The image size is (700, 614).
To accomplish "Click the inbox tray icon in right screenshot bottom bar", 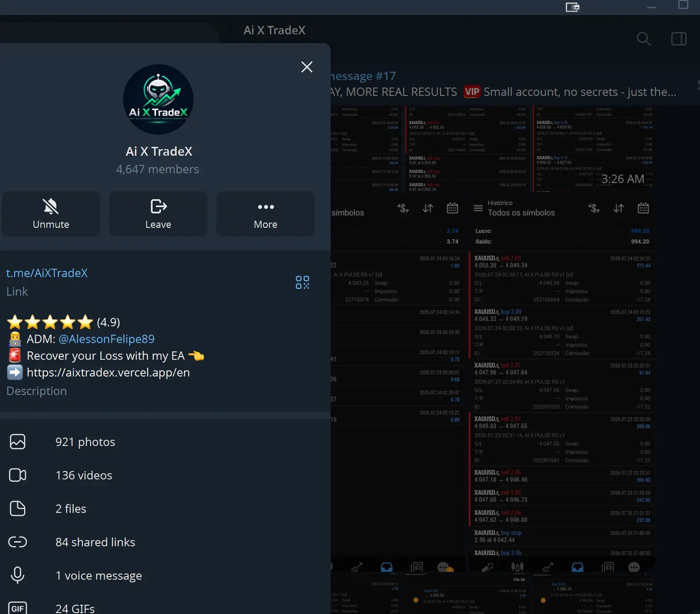I will (577, 567).
